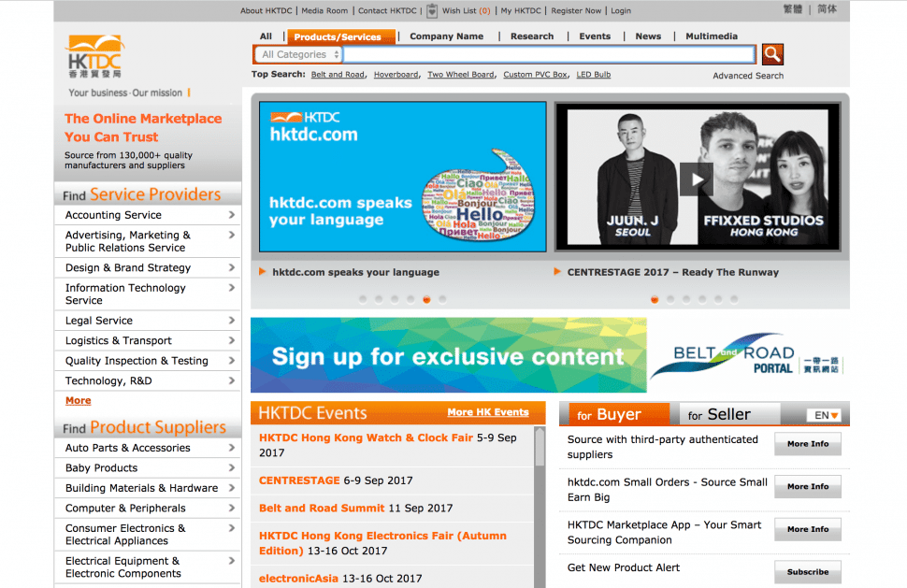Click the HKTDC logo
The height and width of the screenshot is (588, 907).
click(x=95, y=57)
